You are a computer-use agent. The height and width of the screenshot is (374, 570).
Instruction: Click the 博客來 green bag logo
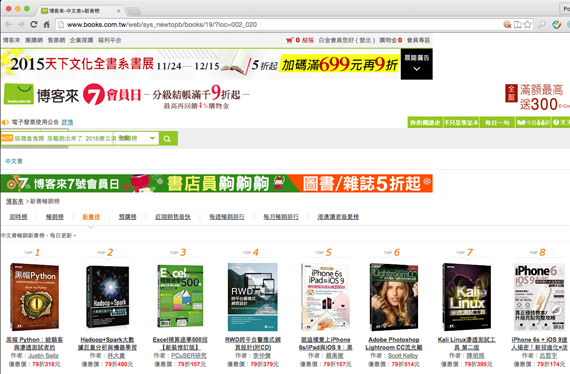coord(19,94)
